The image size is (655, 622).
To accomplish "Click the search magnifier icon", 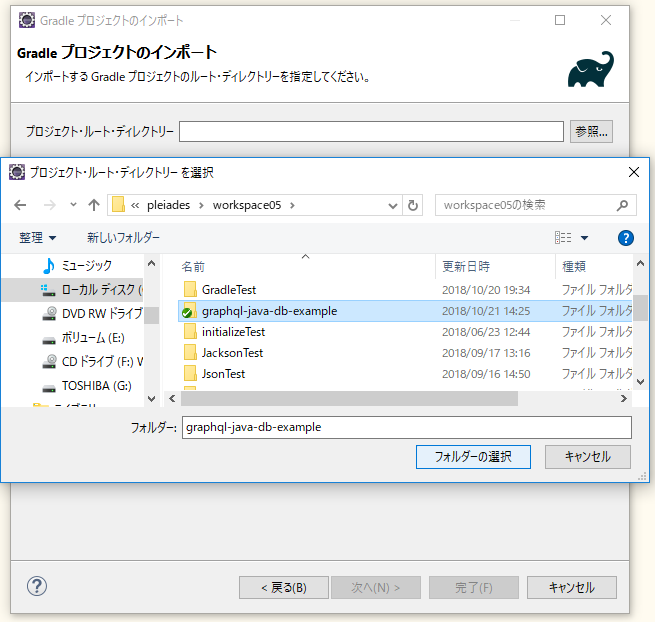I will pos(622,205).
